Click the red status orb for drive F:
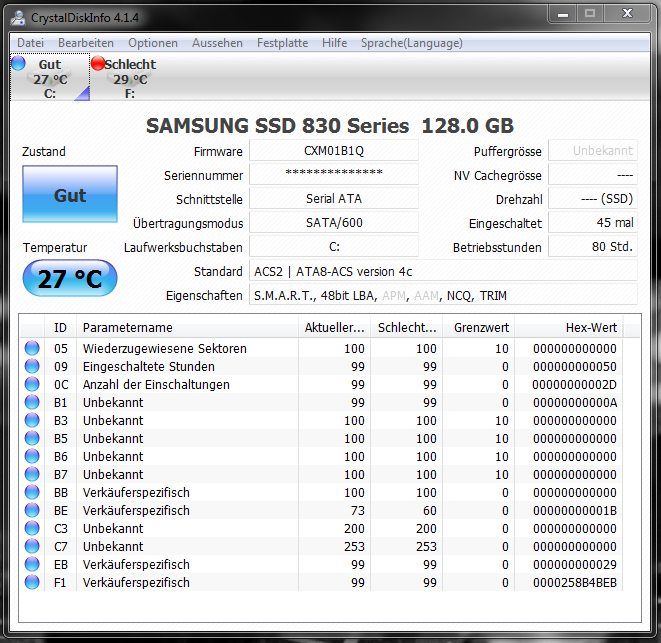This screenshot has height=643, width=661. pos(98,63)
